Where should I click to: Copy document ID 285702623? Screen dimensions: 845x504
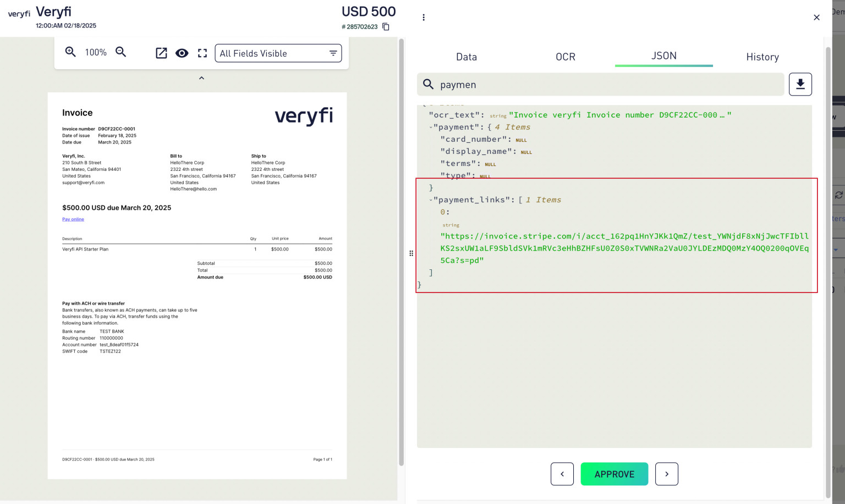tap(386, 27)
